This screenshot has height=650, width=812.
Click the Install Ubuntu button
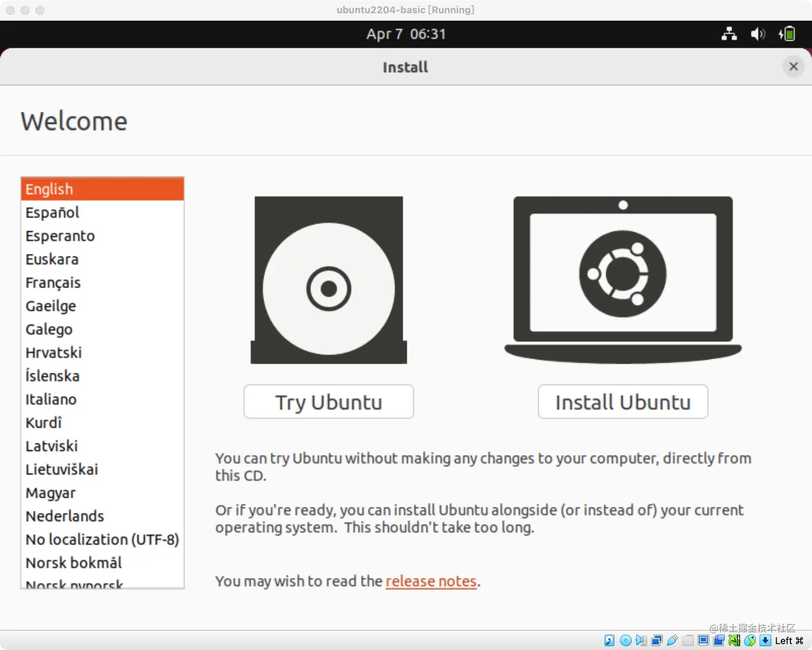(623, 401)
